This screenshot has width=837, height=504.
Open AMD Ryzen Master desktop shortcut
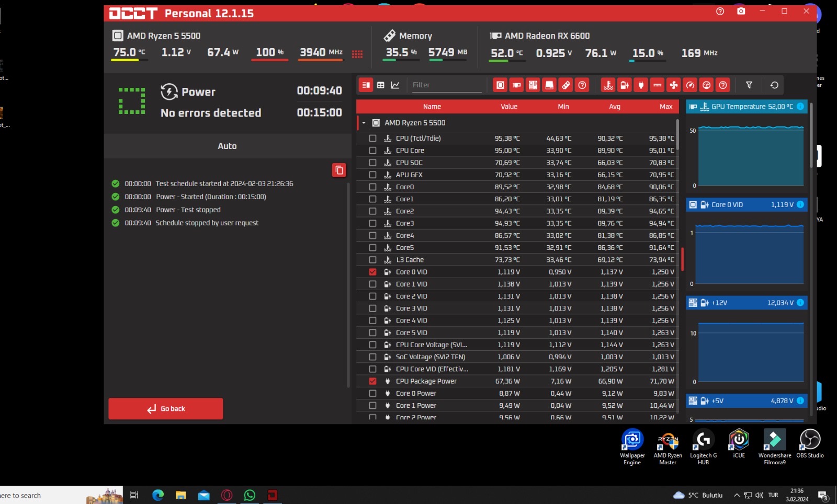pyautogui.click(x=668, y=447)
